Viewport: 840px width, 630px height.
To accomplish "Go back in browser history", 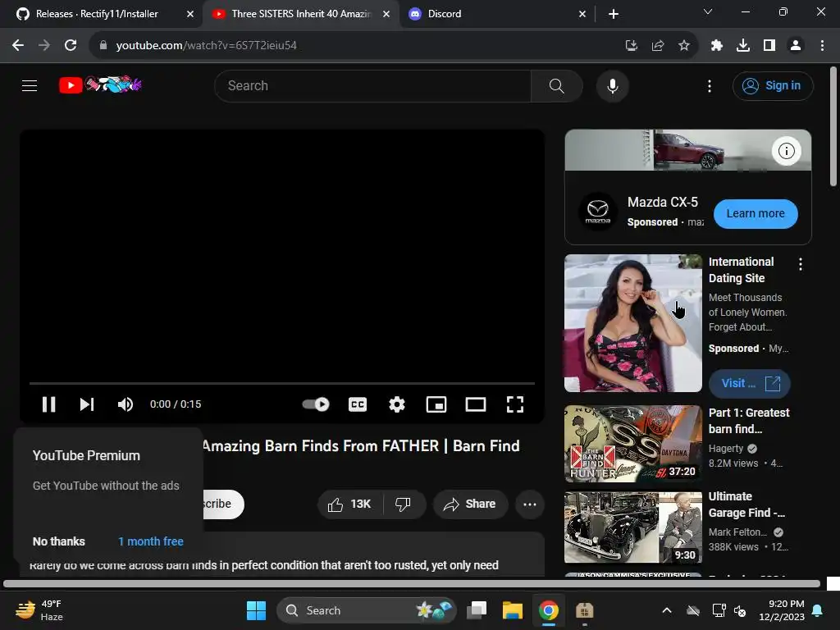I will tap(18, 46).
